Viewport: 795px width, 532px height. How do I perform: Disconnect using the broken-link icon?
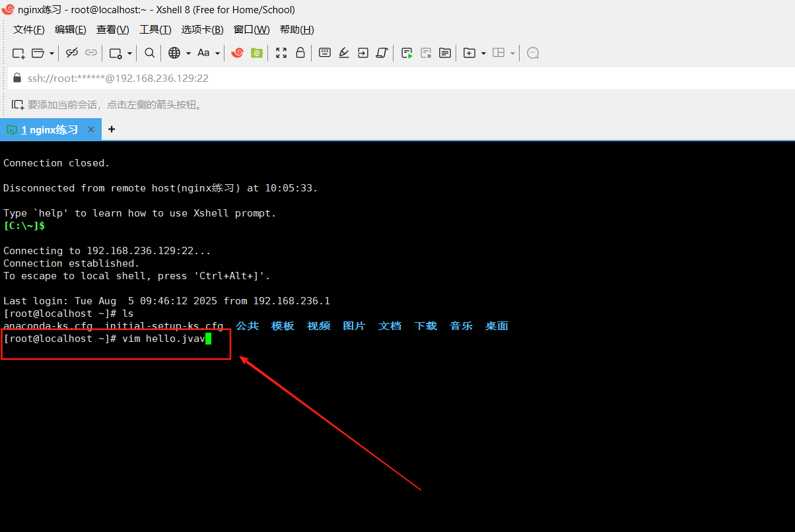coord(73,53)
